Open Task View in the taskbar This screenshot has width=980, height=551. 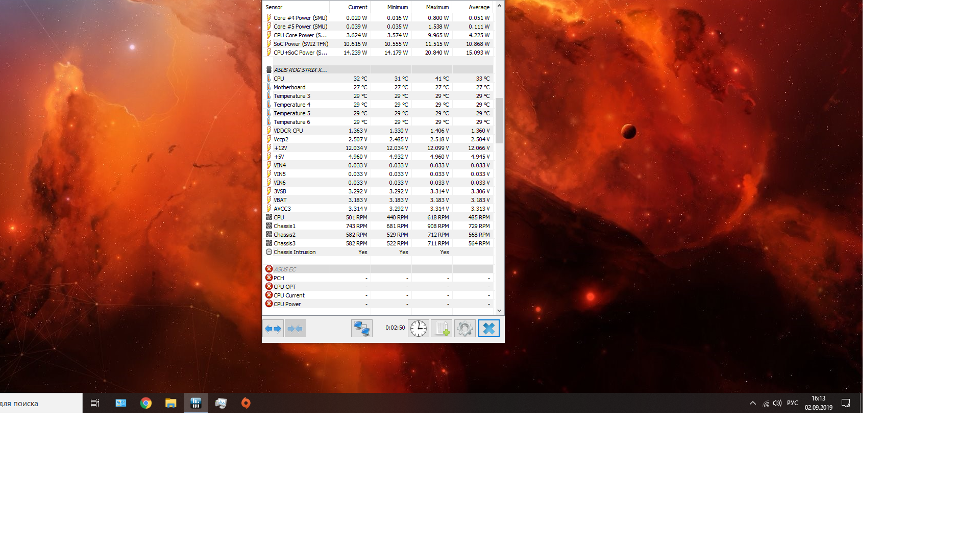pos(95,403)
